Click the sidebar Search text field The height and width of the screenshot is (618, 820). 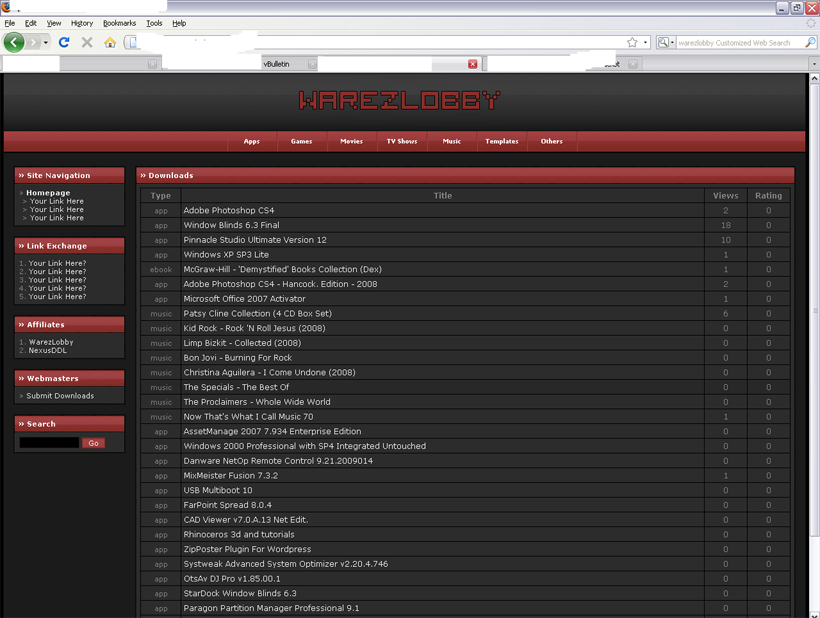click(49, 443)
